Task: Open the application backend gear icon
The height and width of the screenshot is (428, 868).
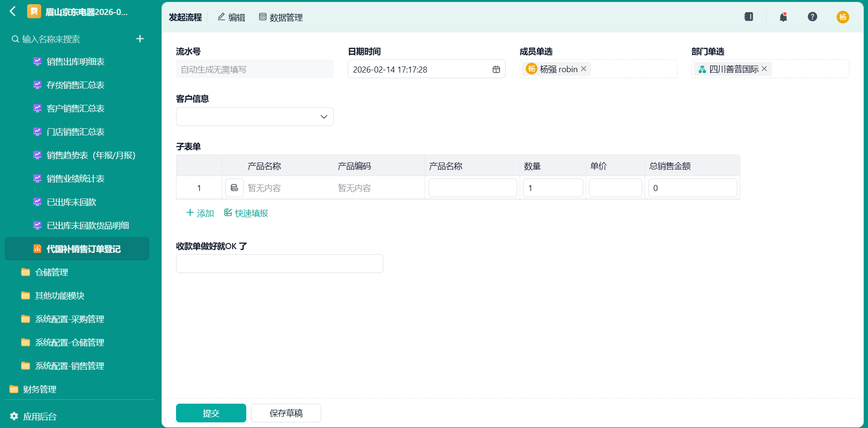Action: coord(14,416)
